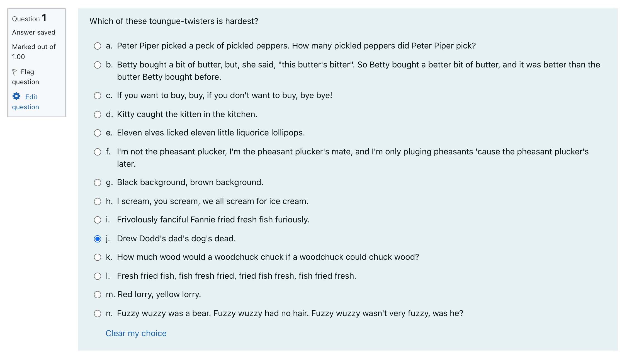Clear my choice for this question
Image resolution: width=627 pixels, height=364 pixels.
coord(136,333)
